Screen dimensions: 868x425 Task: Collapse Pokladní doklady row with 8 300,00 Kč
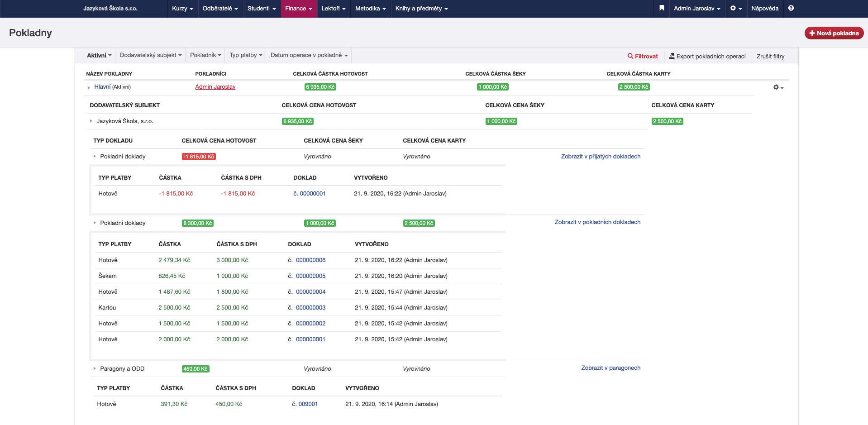(95, 223)
